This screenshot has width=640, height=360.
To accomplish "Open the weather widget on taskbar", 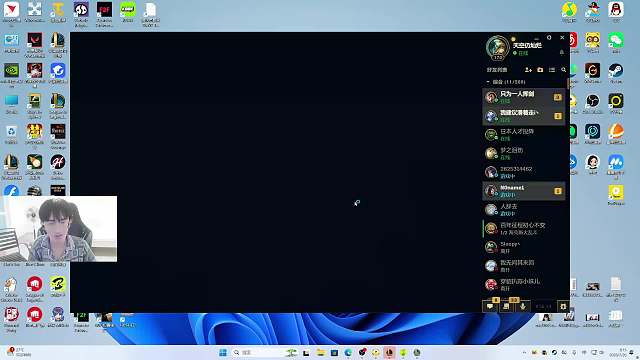I will tap(18, 353).
